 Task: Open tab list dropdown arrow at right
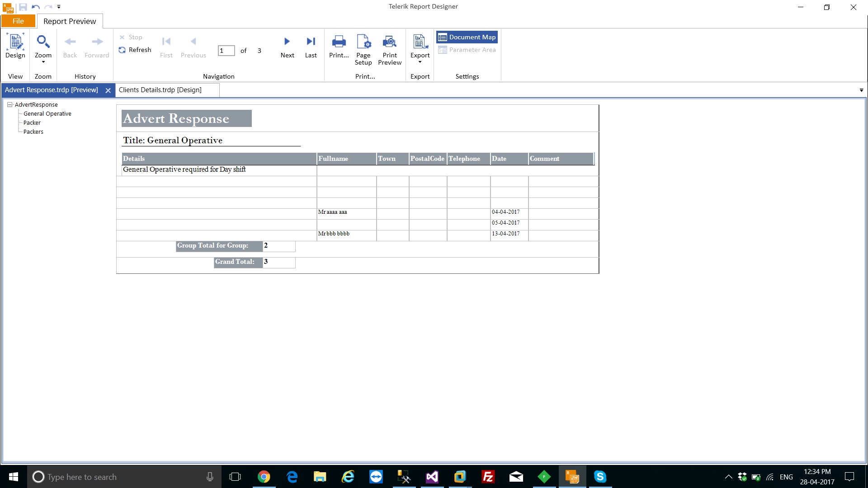click(x=861, y=90)
